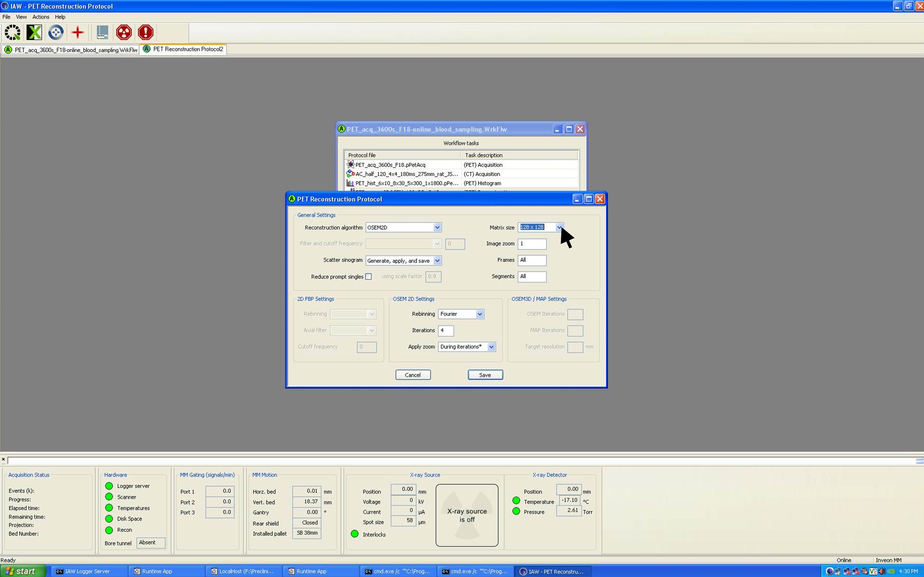Click the Iterations input field

[445, 331]
